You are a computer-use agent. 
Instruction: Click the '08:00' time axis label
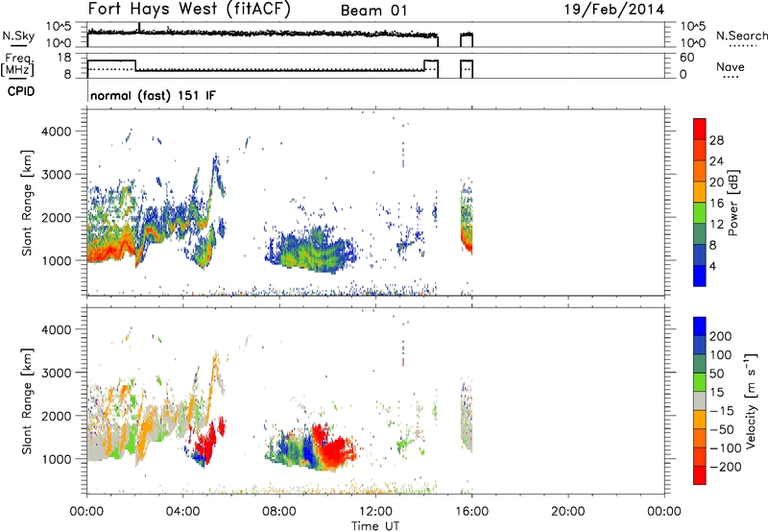(x=279, y=512)
